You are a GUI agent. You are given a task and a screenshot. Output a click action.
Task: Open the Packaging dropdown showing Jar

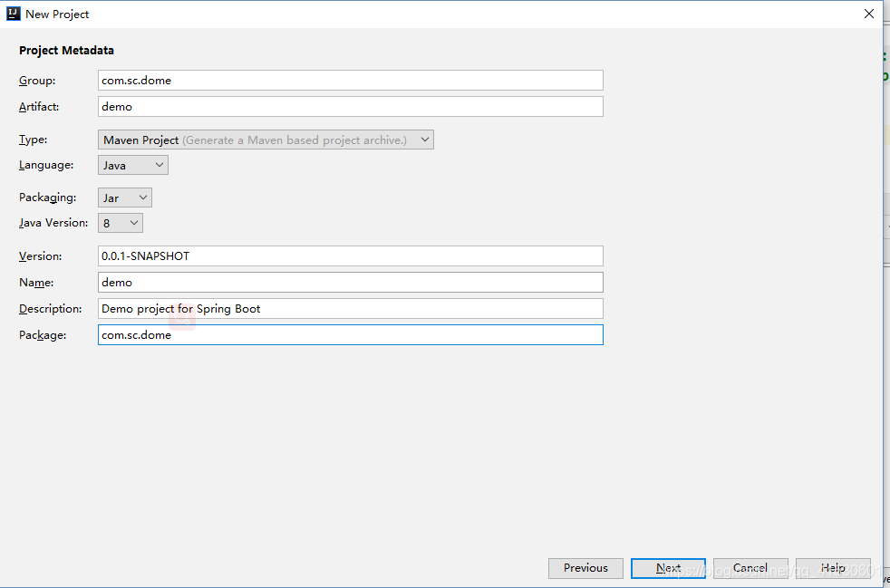pyautogui.click(x=125, y=198)
